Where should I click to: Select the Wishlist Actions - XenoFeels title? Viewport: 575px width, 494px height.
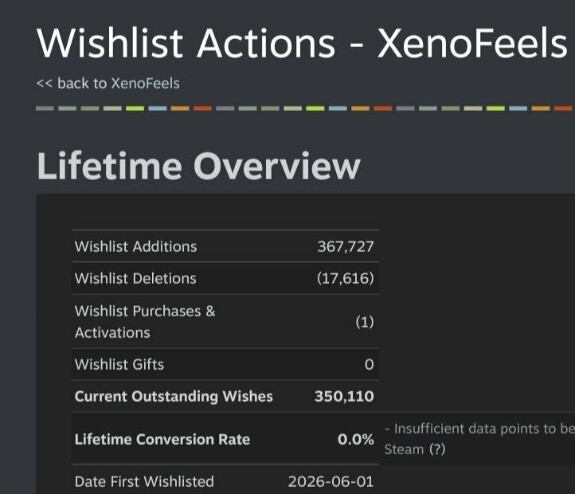point(302,43)
